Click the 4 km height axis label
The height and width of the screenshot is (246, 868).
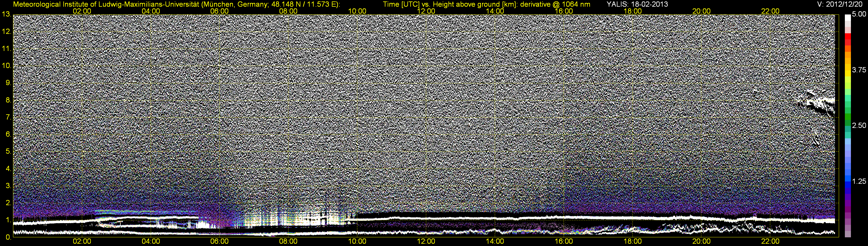(x=8, y=168)
